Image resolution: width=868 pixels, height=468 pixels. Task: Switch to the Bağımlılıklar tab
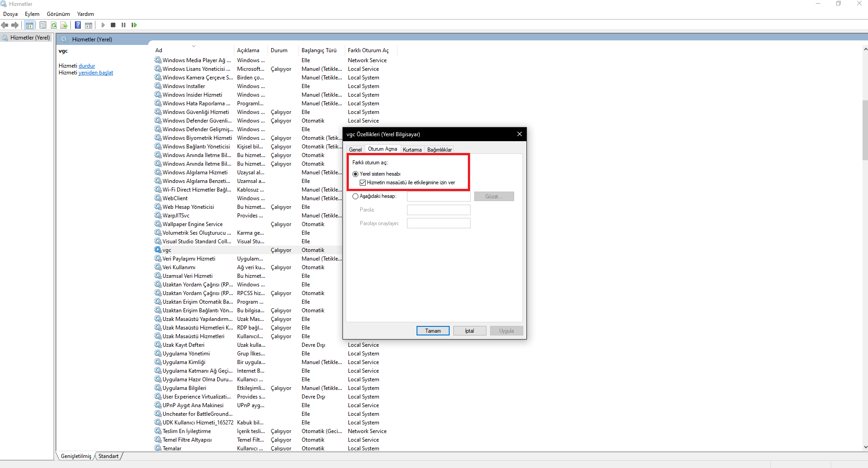click(x=439, y=150)
